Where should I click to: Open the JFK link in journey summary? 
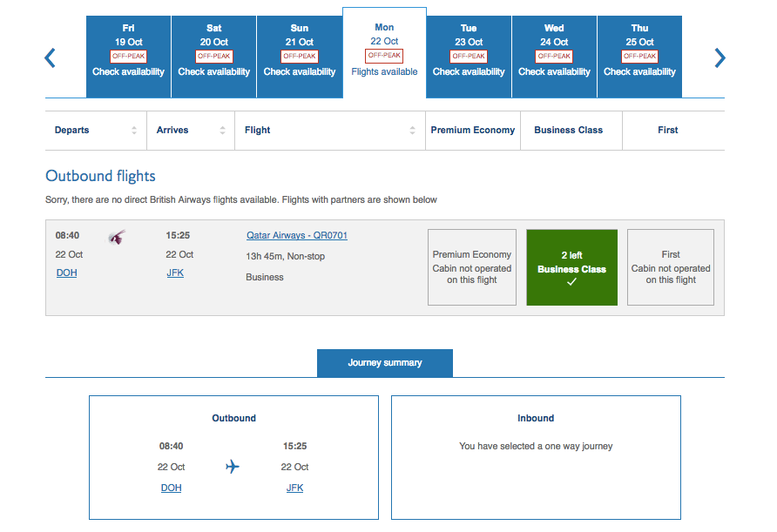coord(294,488)
